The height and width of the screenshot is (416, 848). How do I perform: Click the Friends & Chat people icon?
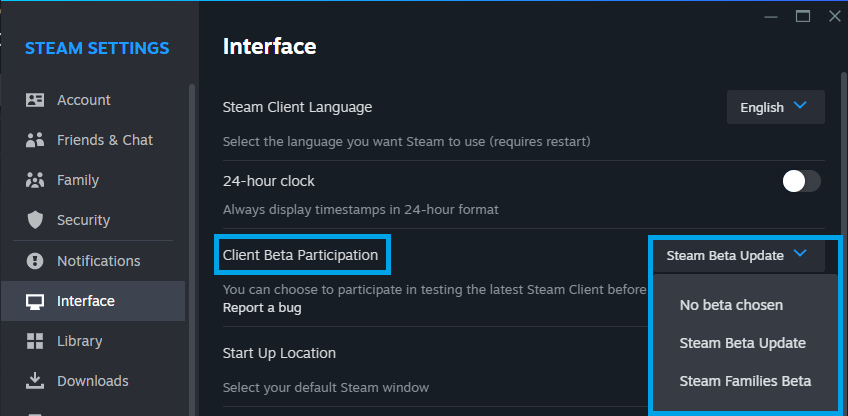coord(35,140)
